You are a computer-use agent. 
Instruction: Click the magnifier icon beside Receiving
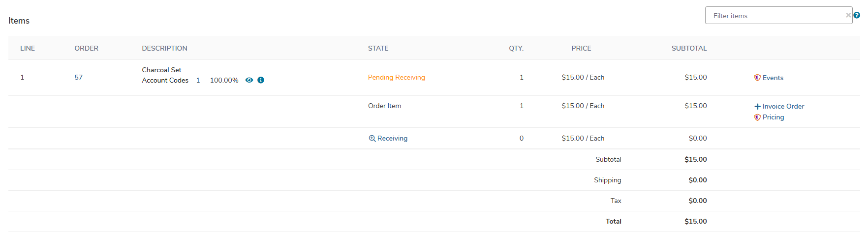tap(372, 138)
